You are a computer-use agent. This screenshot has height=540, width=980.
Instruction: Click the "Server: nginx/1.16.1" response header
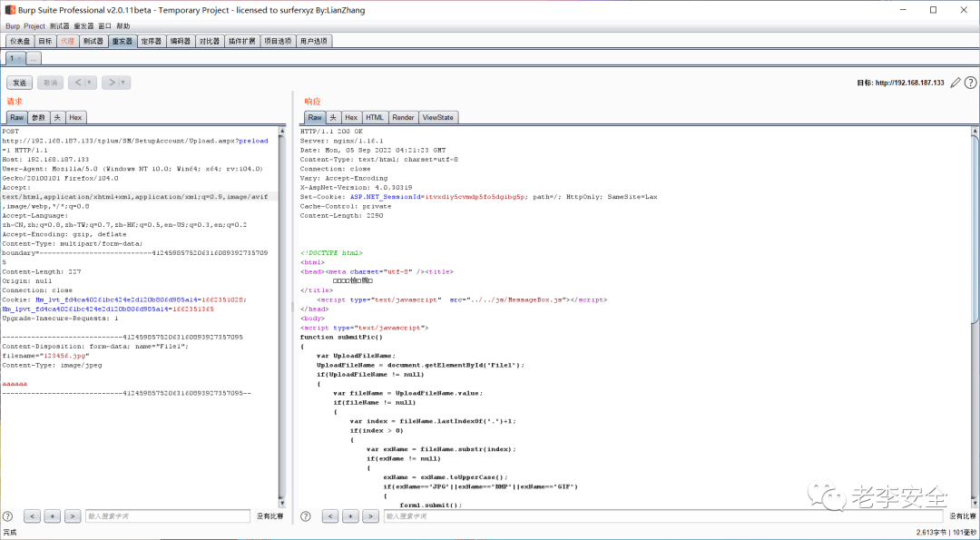[342, 142]
